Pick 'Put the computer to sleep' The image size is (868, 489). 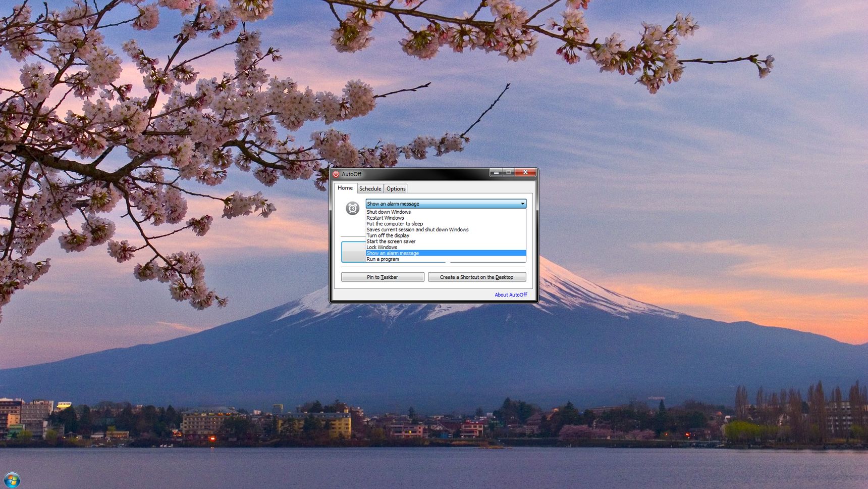click(446, 224)
